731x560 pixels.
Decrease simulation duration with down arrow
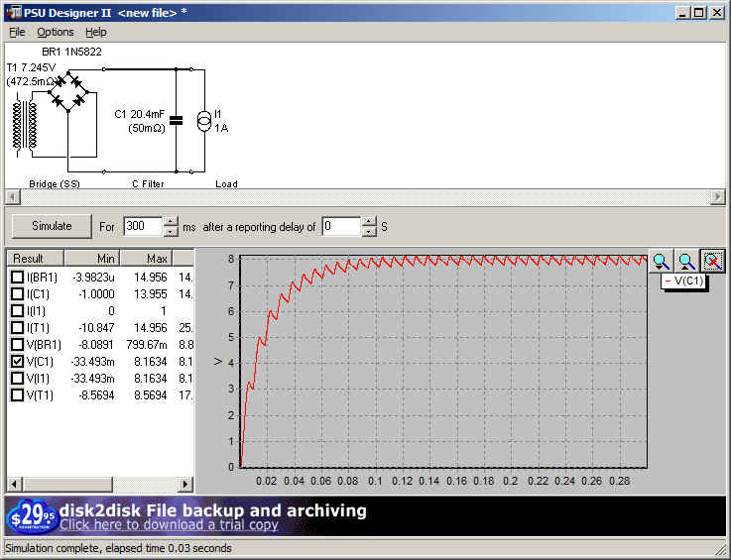171,231
